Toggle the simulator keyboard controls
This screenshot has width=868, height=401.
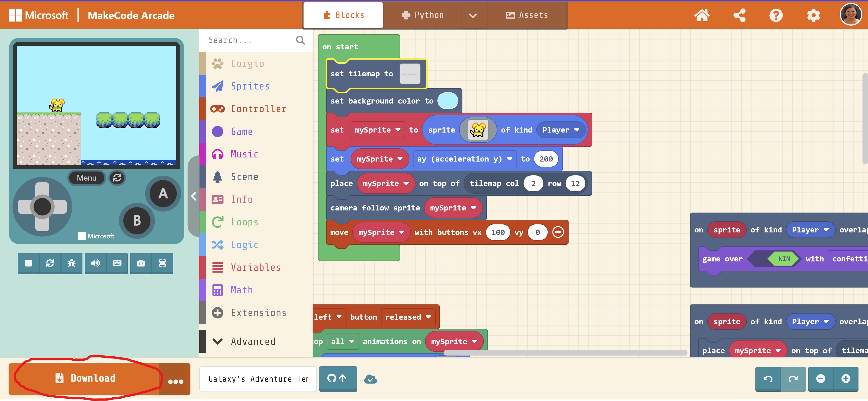tap(117, 263)
